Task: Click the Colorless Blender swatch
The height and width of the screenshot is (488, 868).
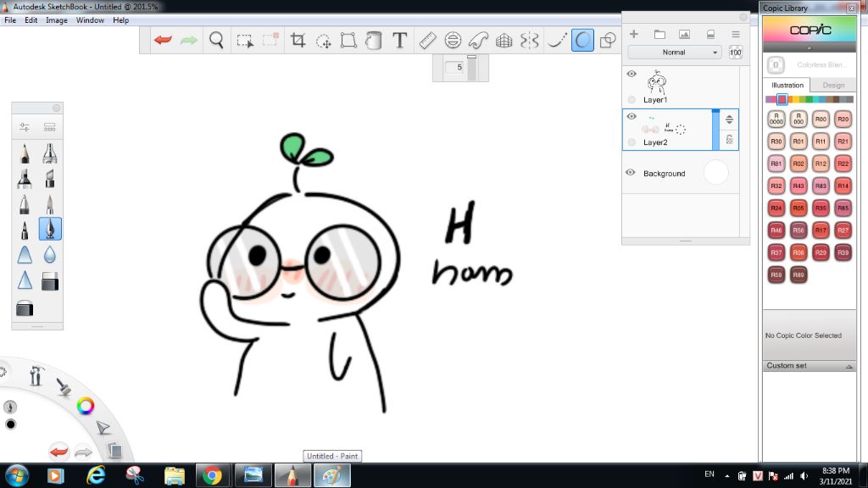Action: tap(776, 65)
